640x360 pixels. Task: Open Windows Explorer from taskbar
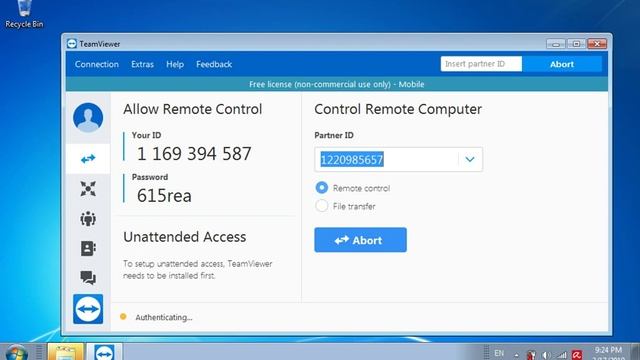(66, 352)
